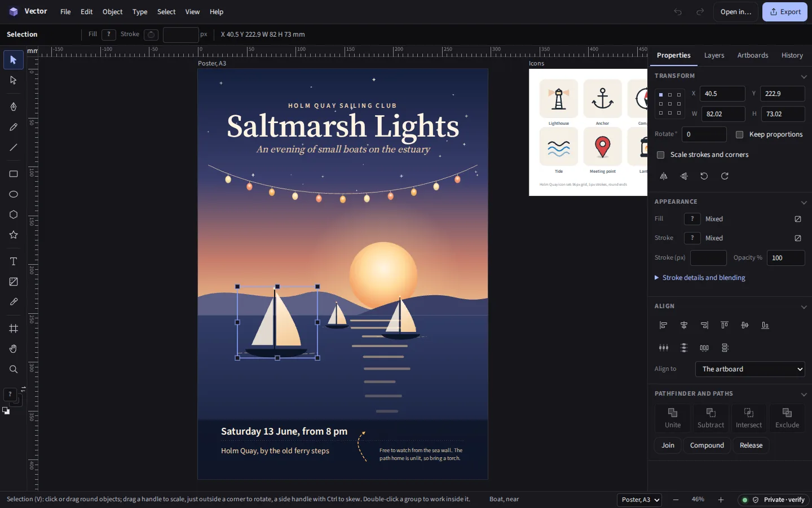
Task: Select the Ellipse tool
Action: pyautogui.click(x=14, y=194)
